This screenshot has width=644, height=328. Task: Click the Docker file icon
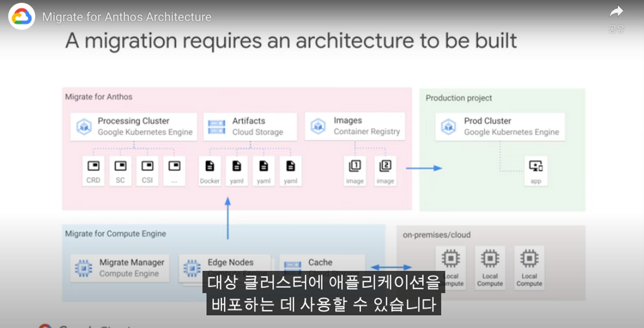click(210, 166)
